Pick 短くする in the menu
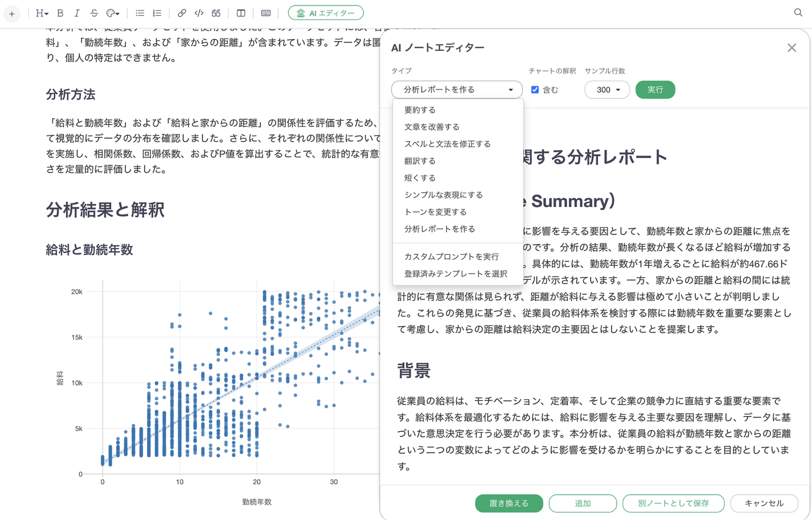This screenshot has width=812, height=520. pyautogui.click(x=458, y=178)
